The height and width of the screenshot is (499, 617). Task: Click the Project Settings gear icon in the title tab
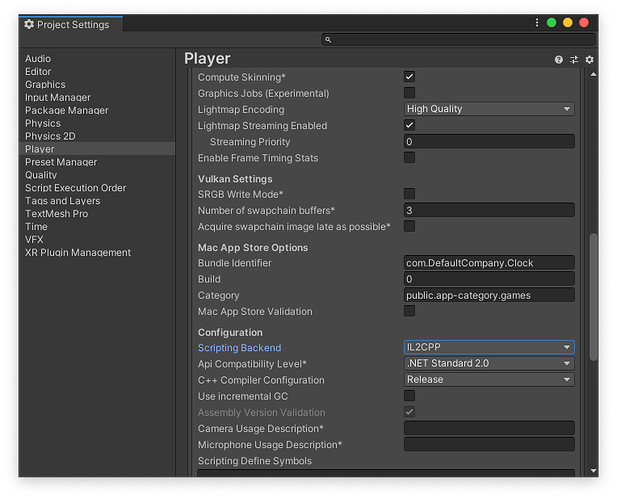point(29,24)
